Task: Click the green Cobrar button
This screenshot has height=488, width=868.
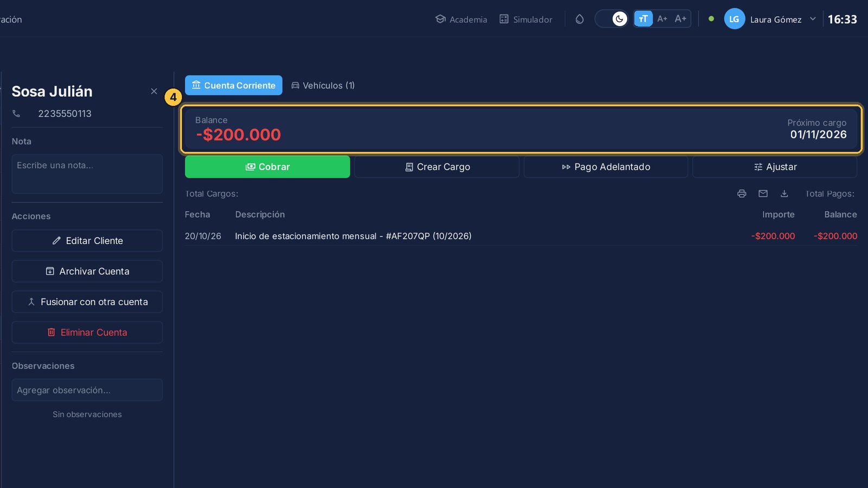Action: click(x=267, y=167)
